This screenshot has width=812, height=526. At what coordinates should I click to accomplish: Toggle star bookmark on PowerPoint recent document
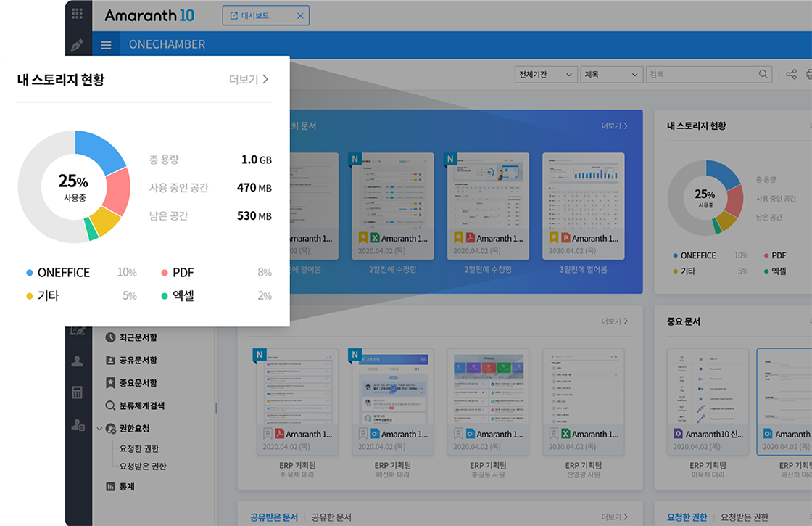(x=554, y=237)
